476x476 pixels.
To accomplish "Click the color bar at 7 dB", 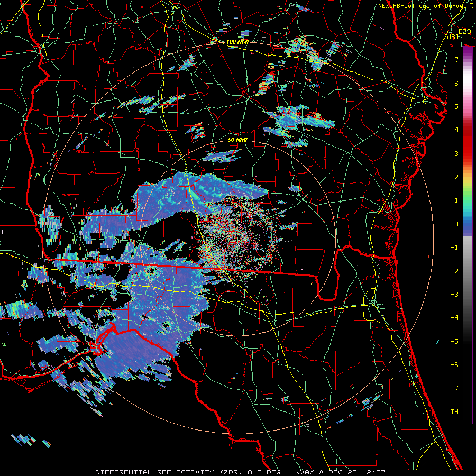I will pyautogui.click(x=467, y=59).
